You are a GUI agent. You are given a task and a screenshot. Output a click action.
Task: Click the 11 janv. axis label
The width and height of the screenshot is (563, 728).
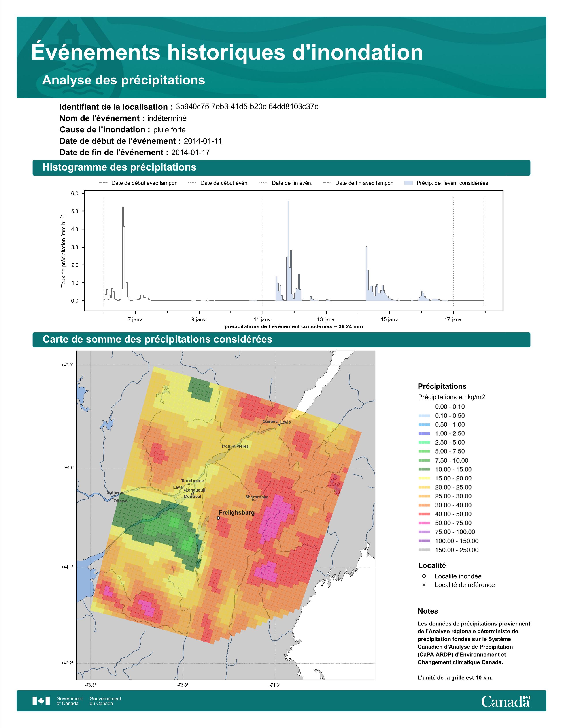point(263,319)
